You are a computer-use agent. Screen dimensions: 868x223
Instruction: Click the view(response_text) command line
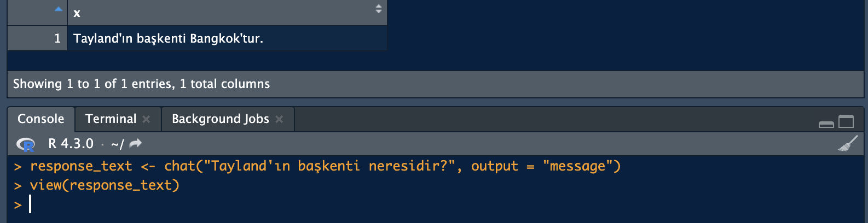[105, 185]
